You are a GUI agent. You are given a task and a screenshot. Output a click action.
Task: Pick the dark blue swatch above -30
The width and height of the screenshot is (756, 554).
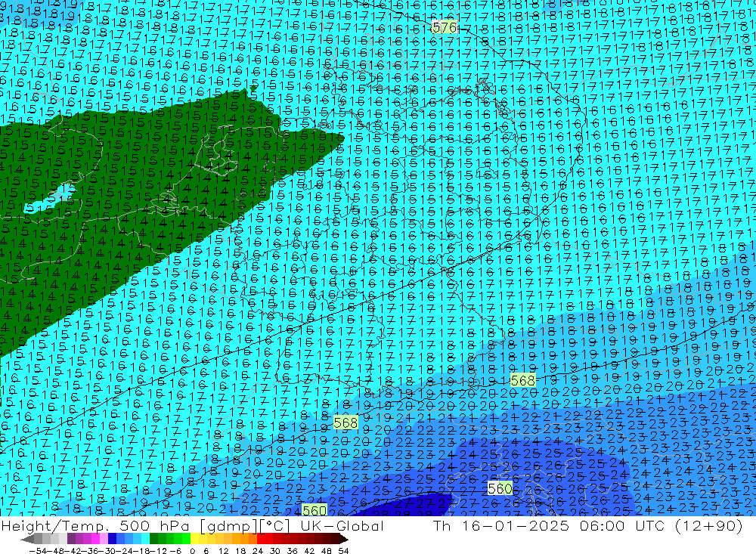(x=113, y=539)
